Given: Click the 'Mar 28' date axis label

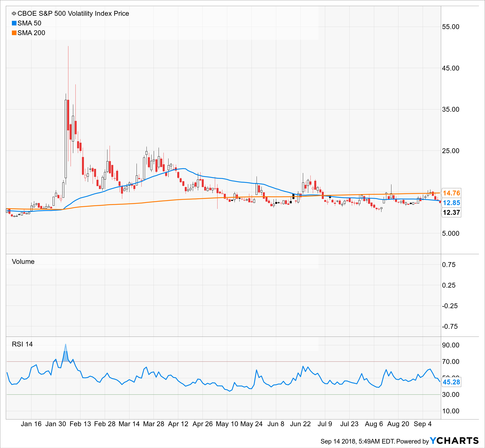Looking at the screenshot, I should click(154, 424).
